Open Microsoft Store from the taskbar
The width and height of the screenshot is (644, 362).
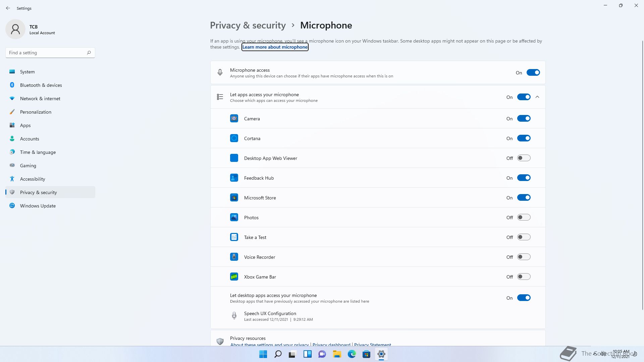[x=366, y=354]
